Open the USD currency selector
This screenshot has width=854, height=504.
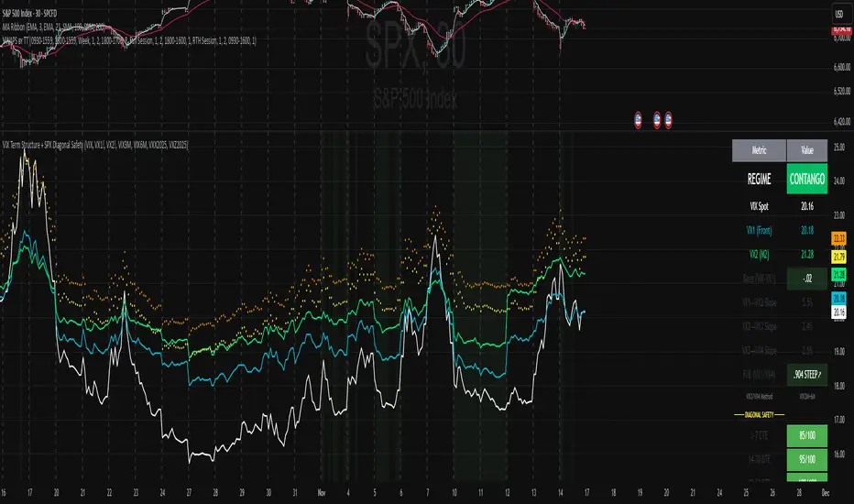839,14
